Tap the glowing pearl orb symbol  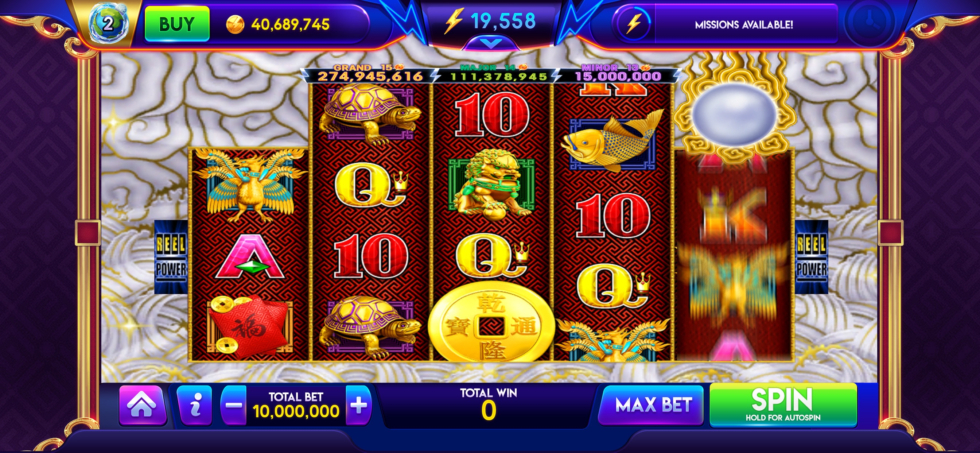click(x=734, y=114)
